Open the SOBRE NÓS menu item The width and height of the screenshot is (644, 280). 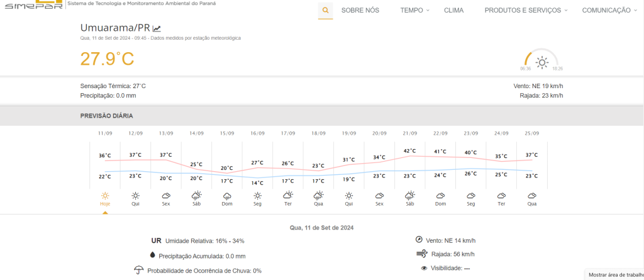click(360, 10)
